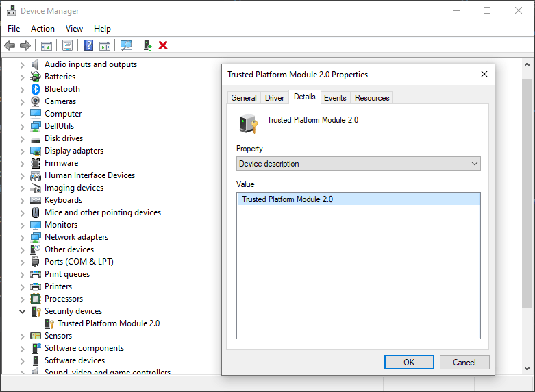The width and height of the screenshot is (535, 392).
Task: Expand the Imaging devices node
Action: [22, 188]
